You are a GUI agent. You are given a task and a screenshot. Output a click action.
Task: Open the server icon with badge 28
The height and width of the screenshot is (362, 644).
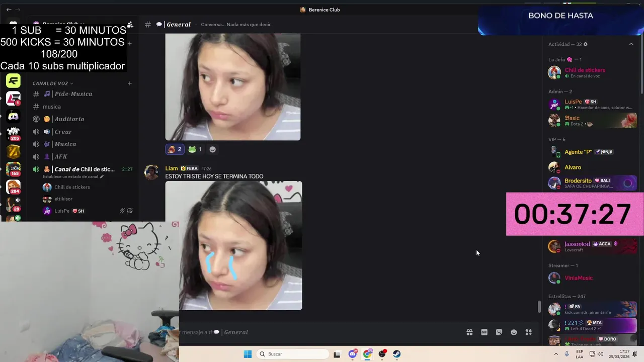pos(13,204)
